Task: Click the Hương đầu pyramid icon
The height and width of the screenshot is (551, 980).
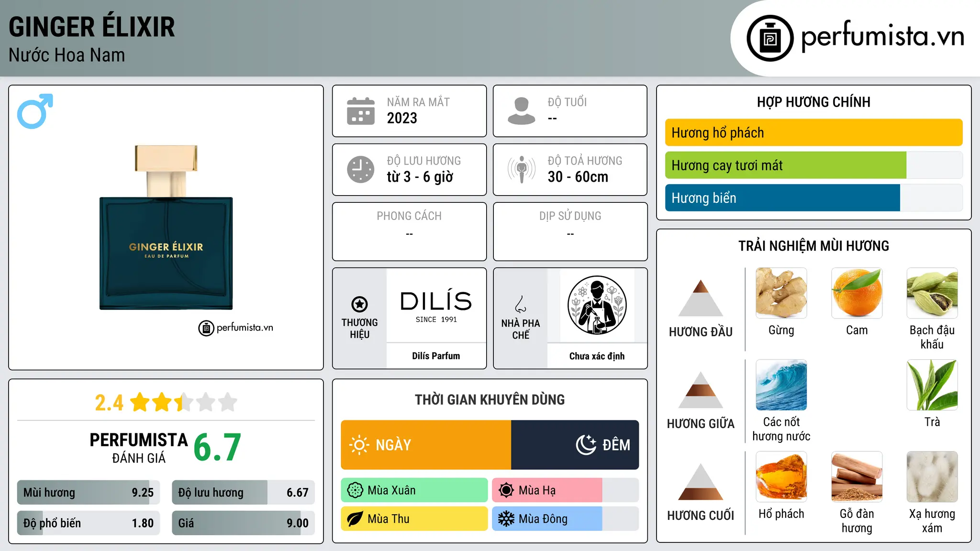Action: tap(701, 298)
